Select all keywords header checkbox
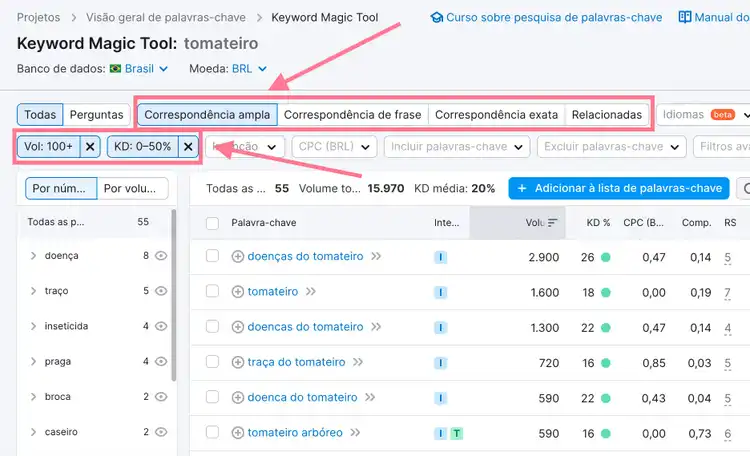750x456 pixels. point(212,223)
